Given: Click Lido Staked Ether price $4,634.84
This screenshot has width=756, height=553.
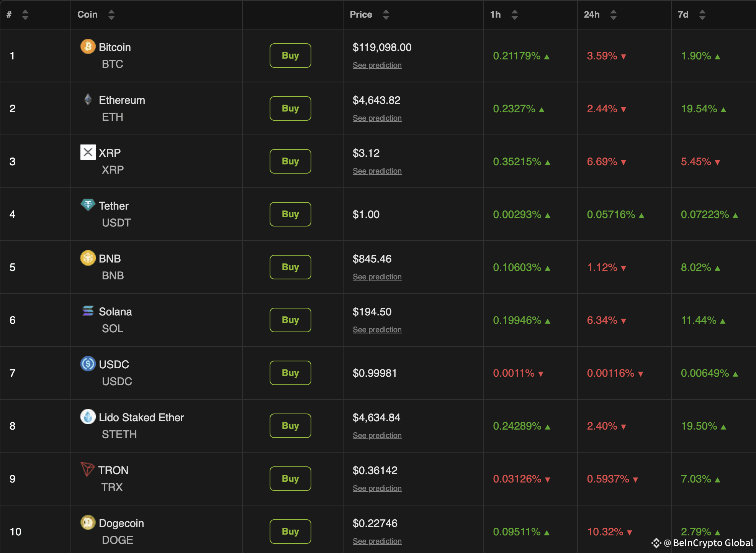Looking at the screenshot, I should tap(376, 418).
